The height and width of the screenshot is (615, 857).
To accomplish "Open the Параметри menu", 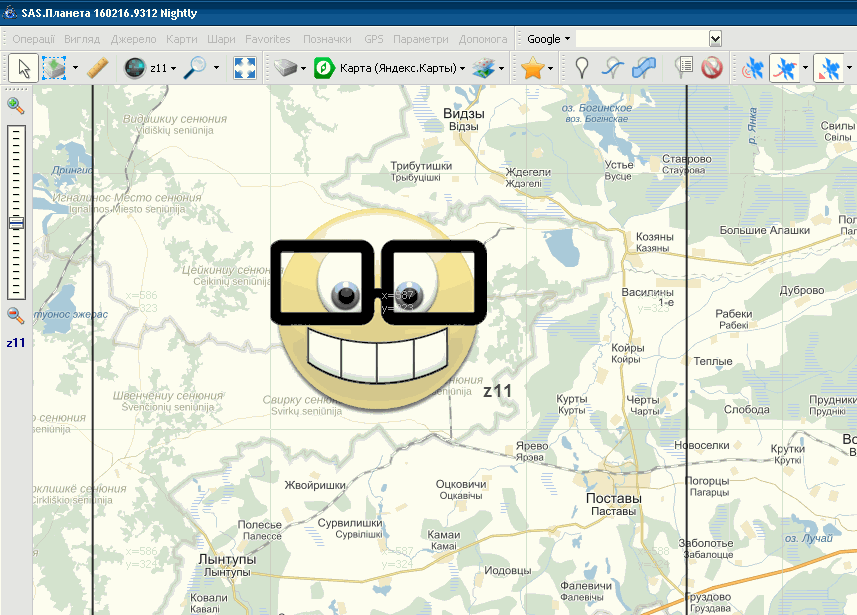I will 421,39.
